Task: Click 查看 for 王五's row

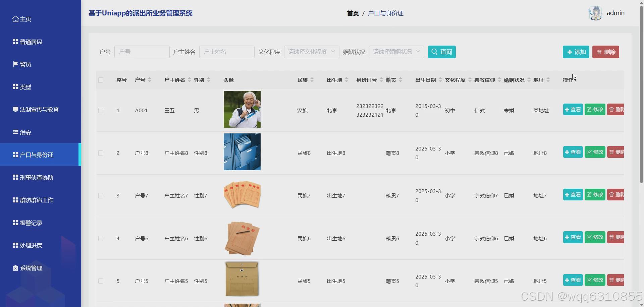Action: [x=573, y=110]
